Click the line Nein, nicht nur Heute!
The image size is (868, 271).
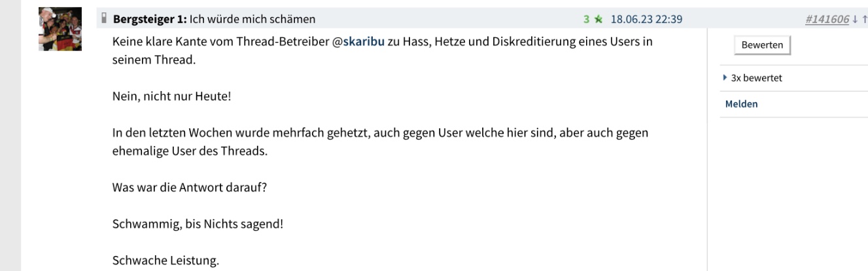171,96
